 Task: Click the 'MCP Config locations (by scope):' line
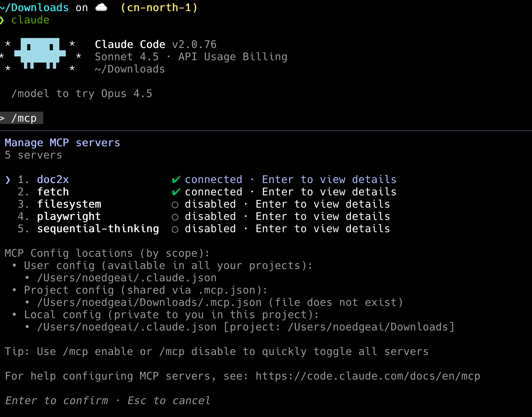[x=107, y=253]
